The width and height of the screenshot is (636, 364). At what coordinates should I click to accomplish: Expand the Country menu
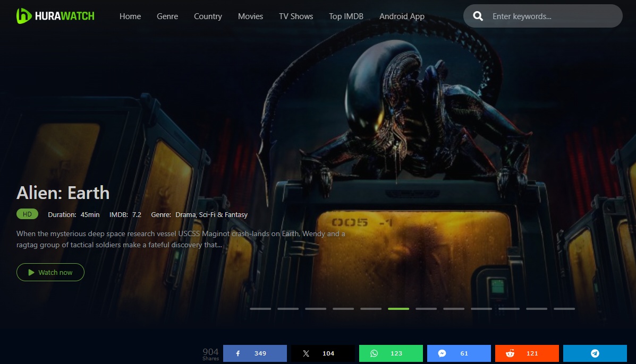coord(208,16)
